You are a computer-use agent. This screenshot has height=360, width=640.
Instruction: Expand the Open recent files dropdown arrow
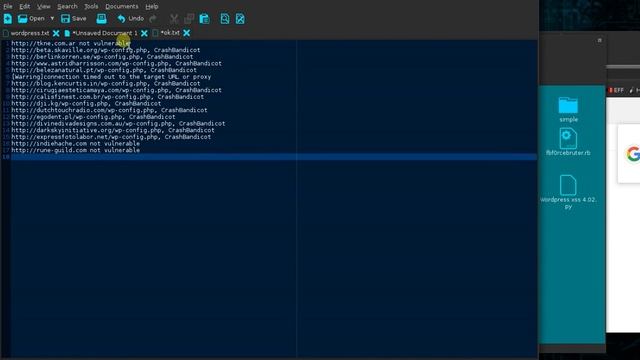pyautogui.click(x=52, y=19)
